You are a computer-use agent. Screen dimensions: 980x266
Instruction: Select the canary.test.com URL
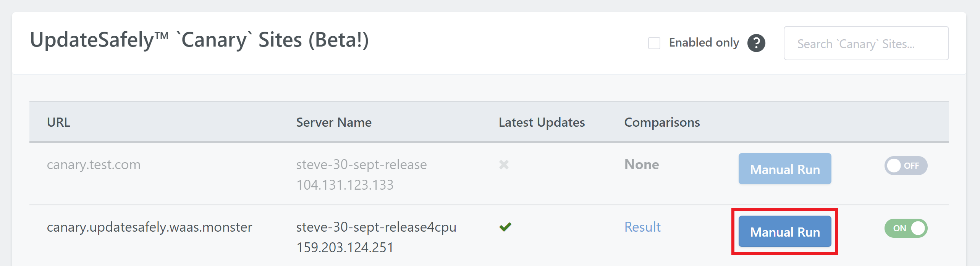tap(94, 164)
